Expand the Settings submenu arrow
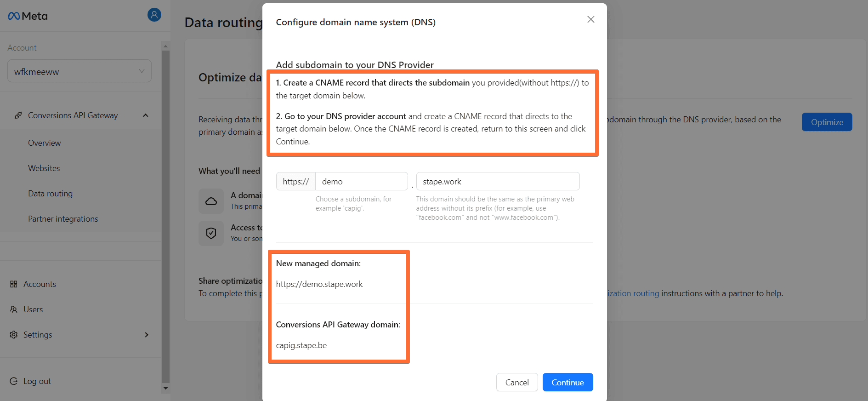 pyautogui.click(x=147, y=335)
